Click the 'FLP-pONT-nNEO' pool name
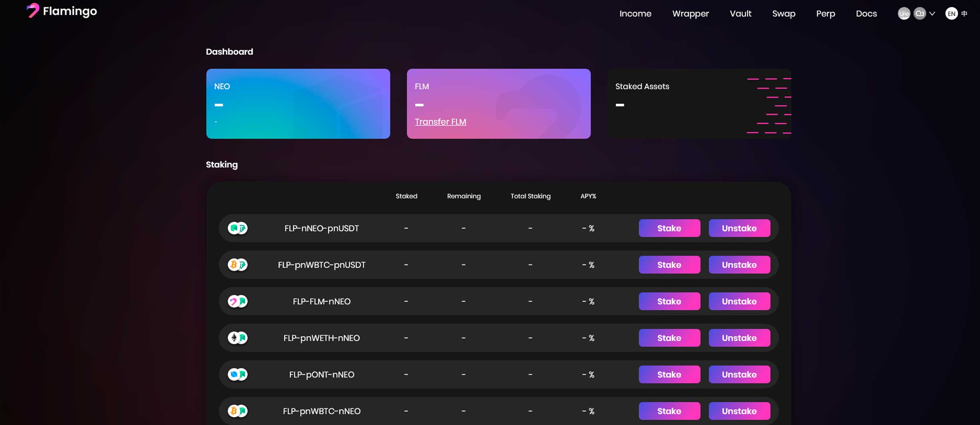980x425 pixels. coord(321,374)
